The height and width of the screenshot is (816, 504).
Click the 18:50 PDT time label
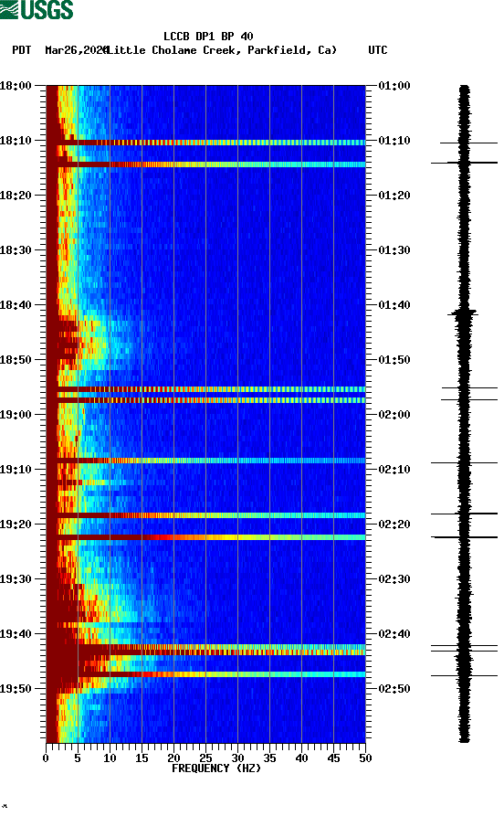[16, 360]
